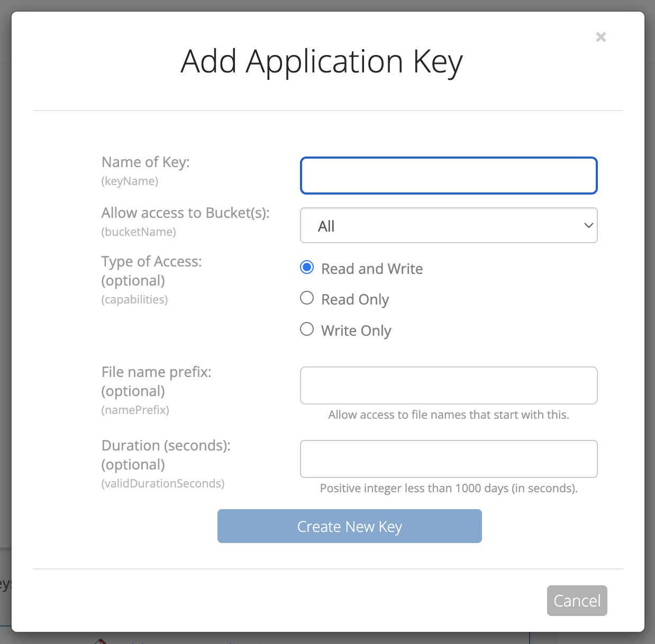
Task: Click the chevron on the bucket selector
Action: tap(588, 225)
